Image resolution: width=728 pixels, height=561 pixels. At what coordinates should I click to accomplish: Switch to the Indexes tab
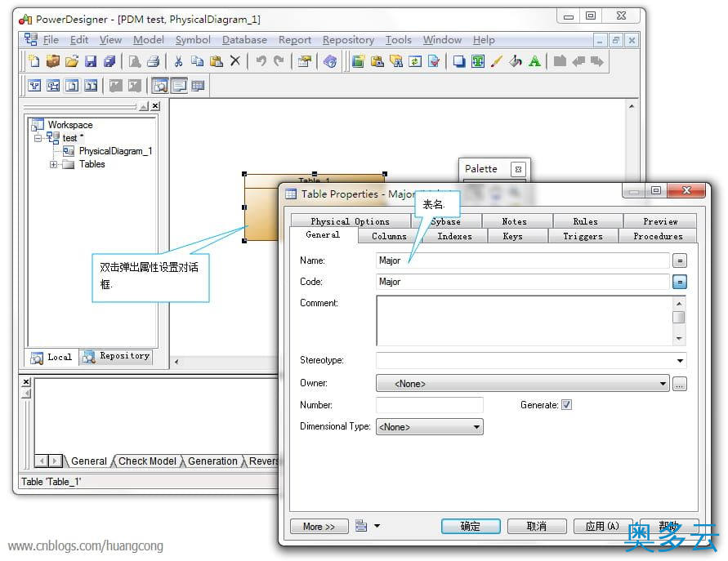(454, 236)
